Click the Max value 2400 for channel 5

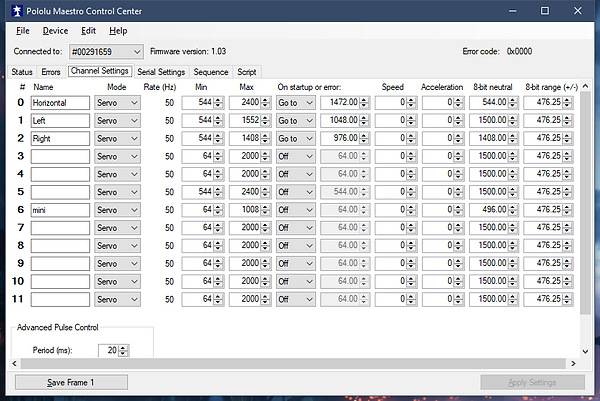click(250, 191)
